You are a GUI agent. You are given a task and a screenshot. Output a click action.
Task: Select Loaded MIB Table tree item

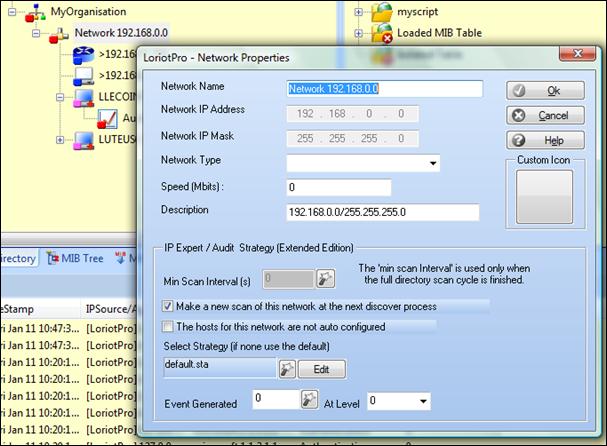click(439, 33)
